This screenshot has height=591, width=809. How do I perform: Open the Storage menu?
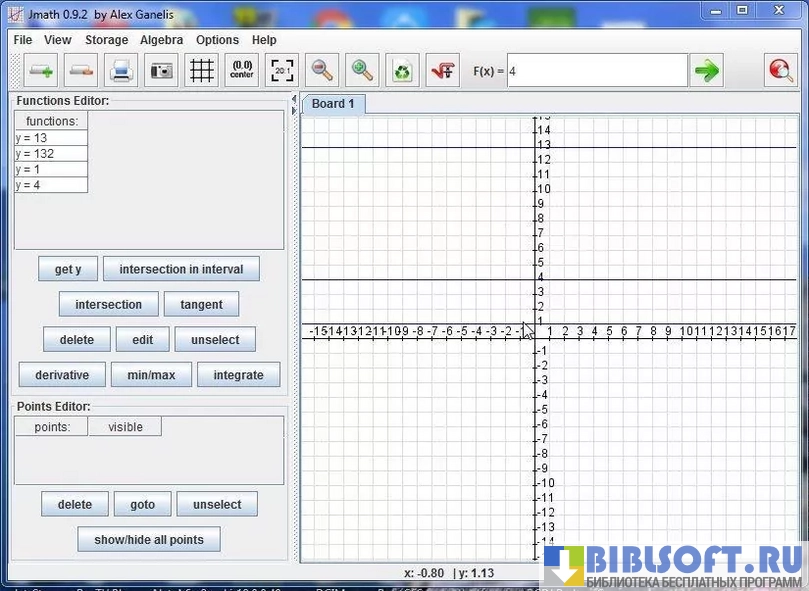click(x=106, y=40)
